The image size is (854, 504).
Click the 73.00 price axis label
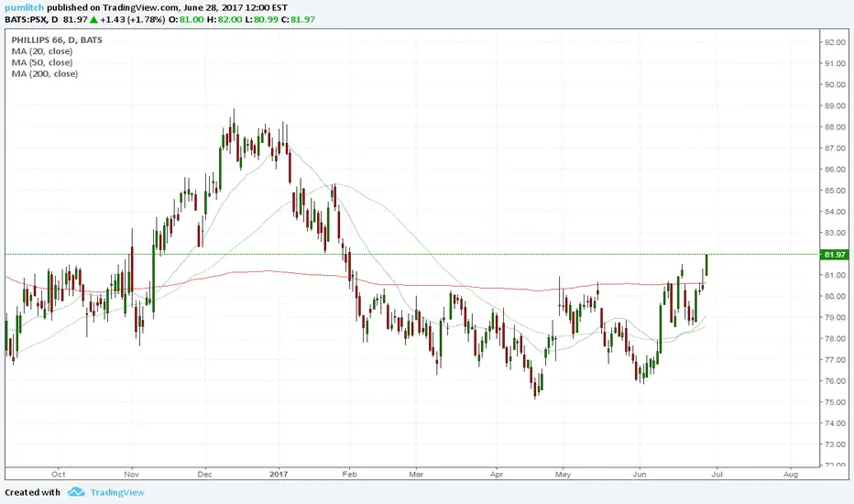835,444
